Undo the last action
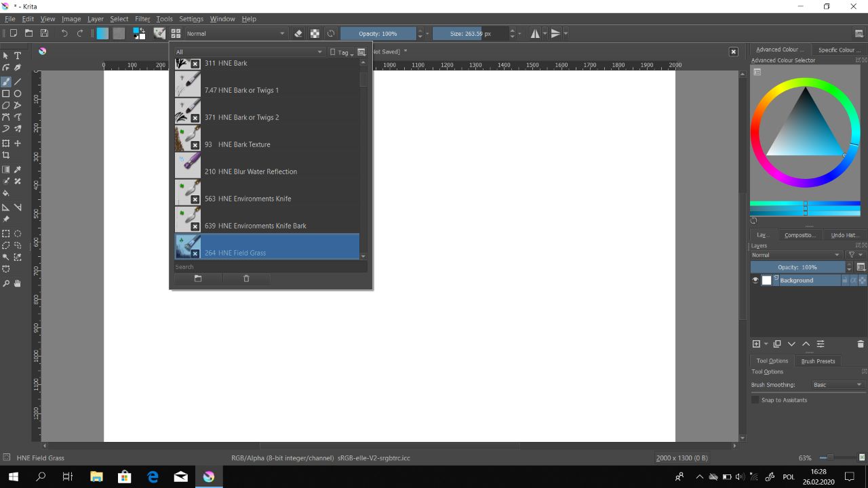Viewport: 868px width, 488px height. coord(64,33)
